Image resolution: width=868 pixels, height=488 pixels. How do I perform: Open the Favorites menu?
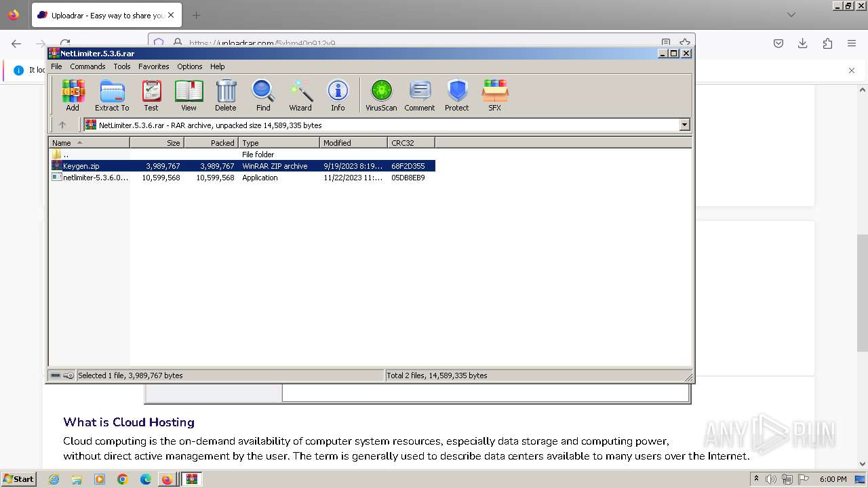[154, 66]
